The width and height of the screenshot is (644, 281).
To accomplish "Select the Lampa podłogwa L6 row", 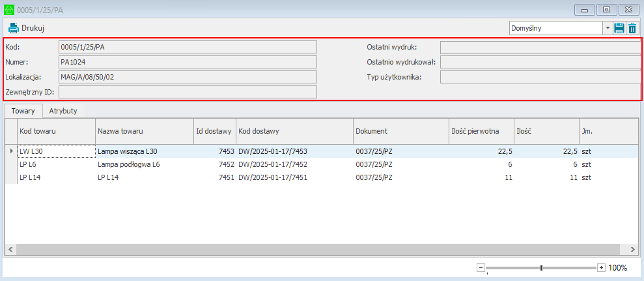I will coord(128,164).
